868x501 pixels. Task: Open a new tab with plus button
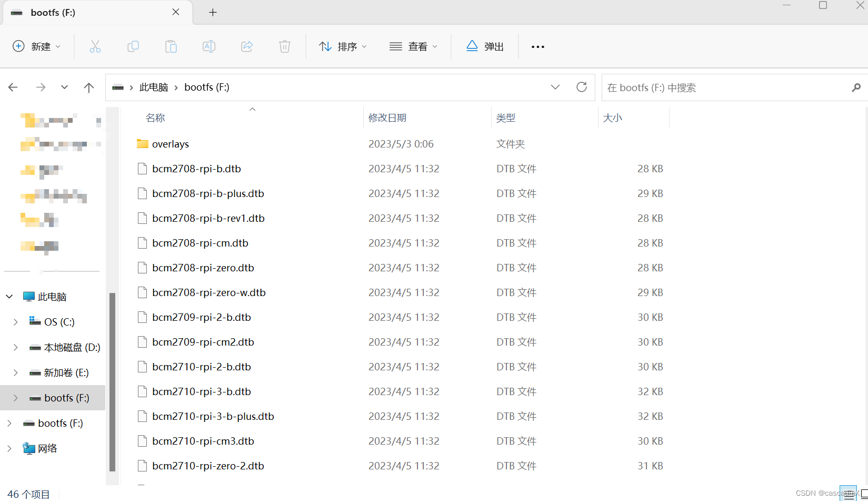(213, 12)
